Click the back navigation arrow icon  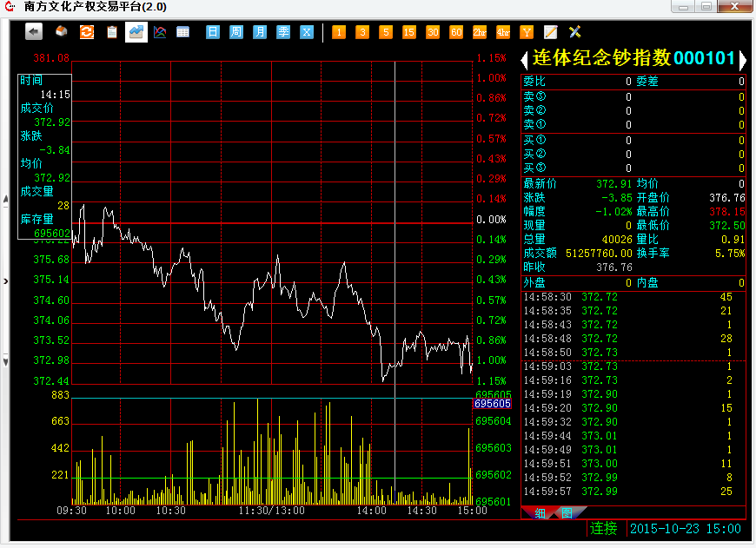click(x=33, y=31)
